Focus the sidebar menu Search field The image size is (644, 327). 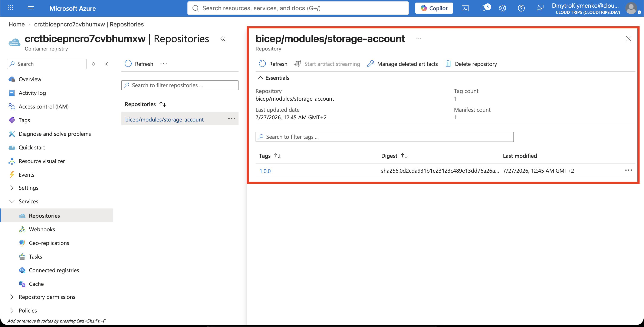[x=47, y=64]
